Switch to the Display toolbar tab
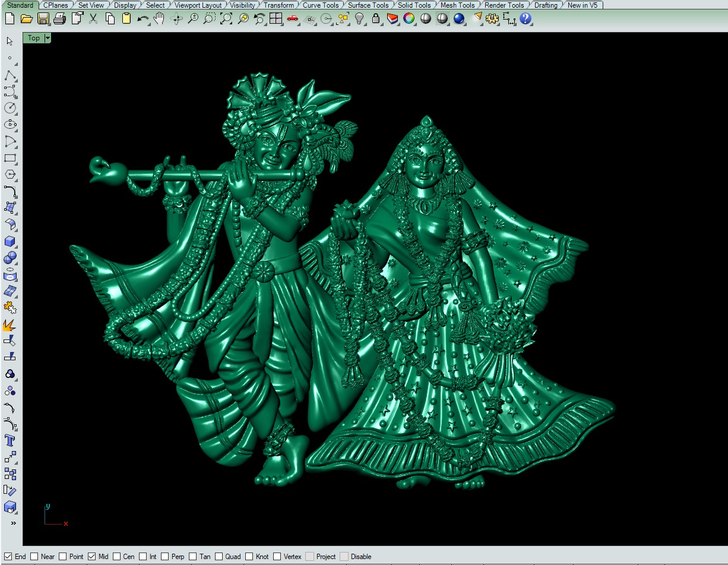 tap(125, 5)
